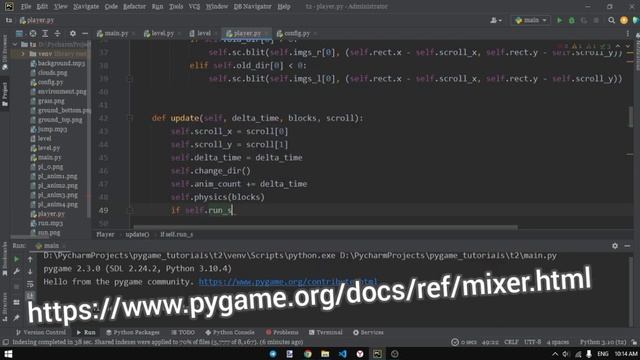Open Windows Start menu

point(8,354)
